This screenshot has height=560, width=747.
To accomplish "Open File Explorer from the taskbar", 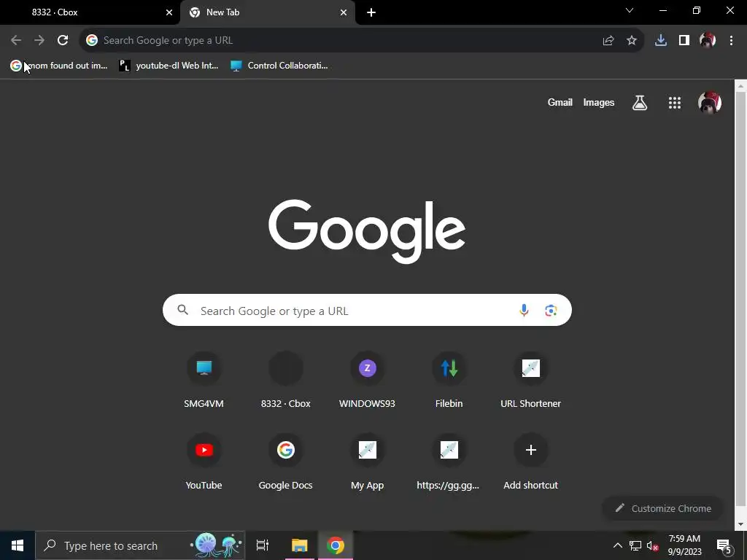I will click(300, 545).
